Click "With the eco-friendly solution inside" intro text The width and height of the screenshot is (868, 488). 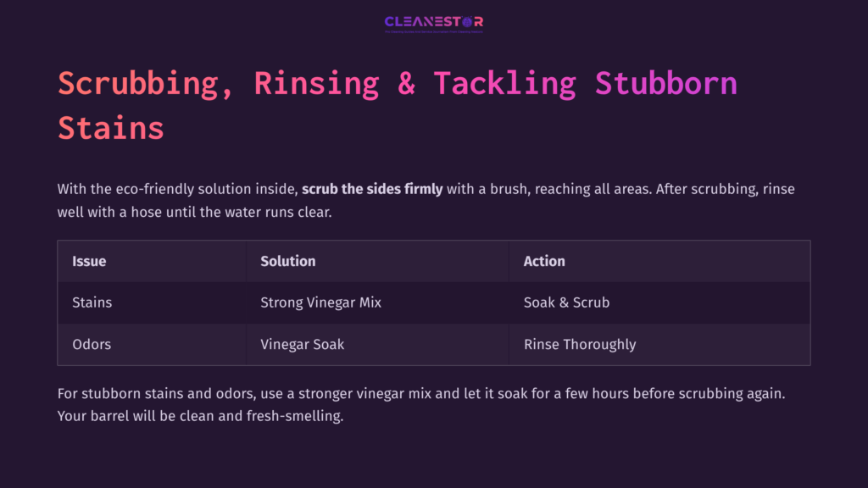(176, 189)
